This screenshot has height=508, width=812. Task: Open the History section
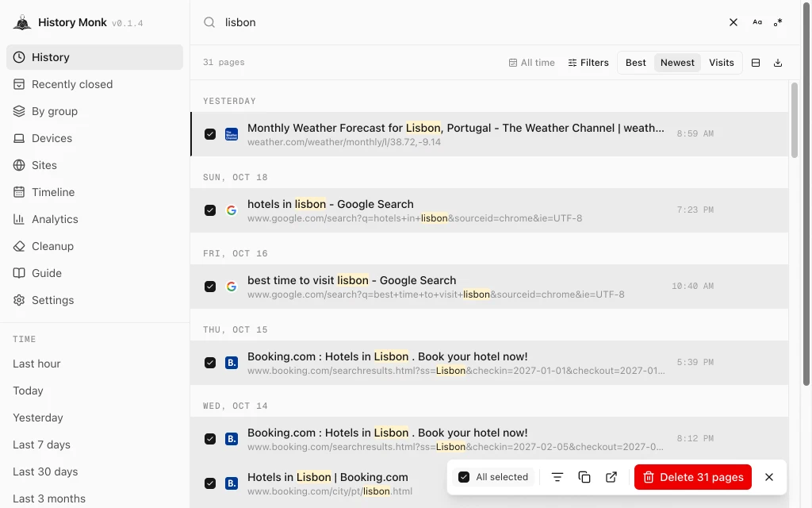coord(95,57)
